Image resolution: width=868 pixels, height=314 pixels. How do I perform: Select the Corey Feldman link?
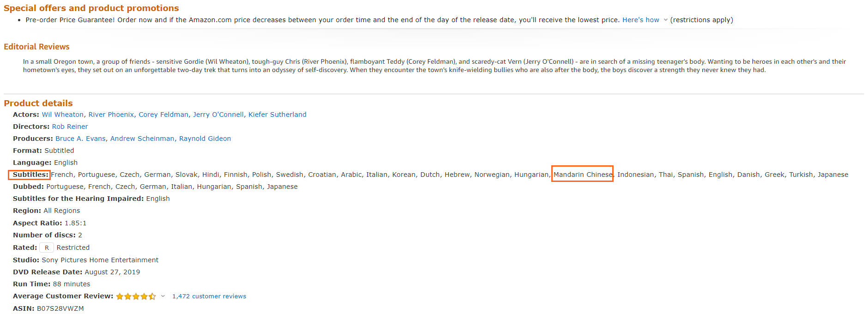click(163, 115)
